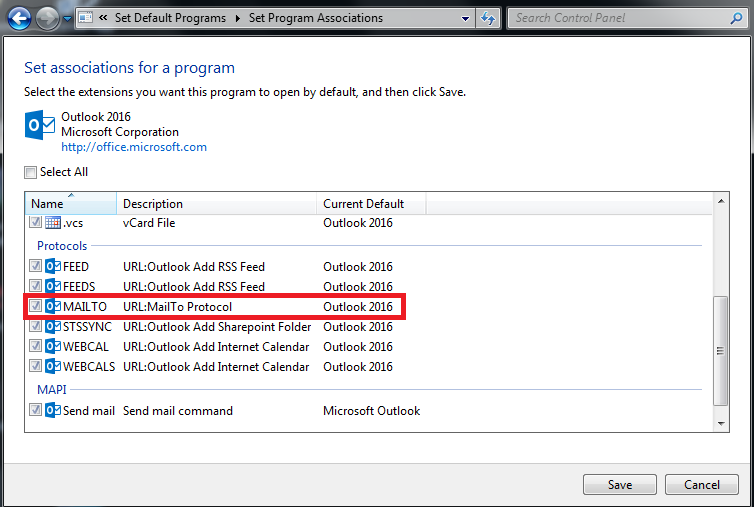Open the office.microsoft.com link
Viewport: 754px width, 507px height.
click(134, 147)
